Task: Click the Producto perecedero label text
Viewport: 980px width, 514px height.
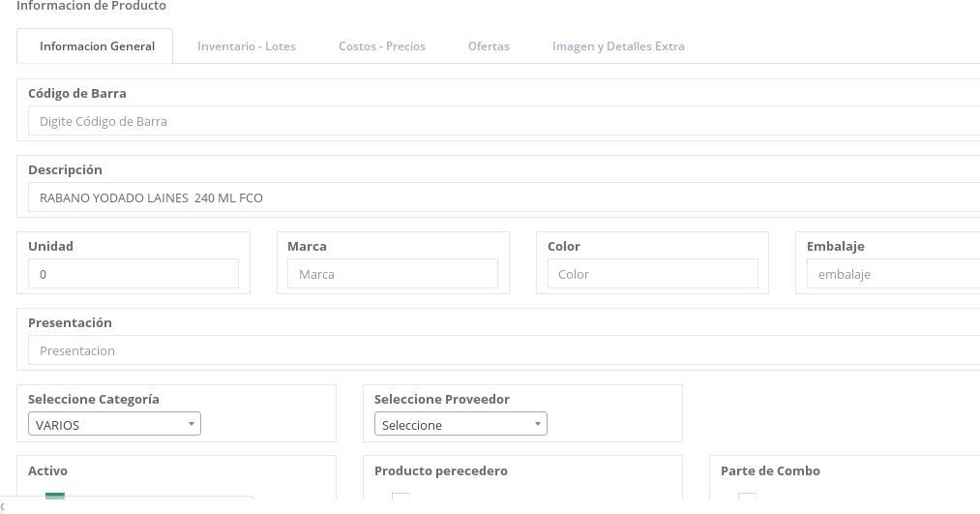Action: 440,470
